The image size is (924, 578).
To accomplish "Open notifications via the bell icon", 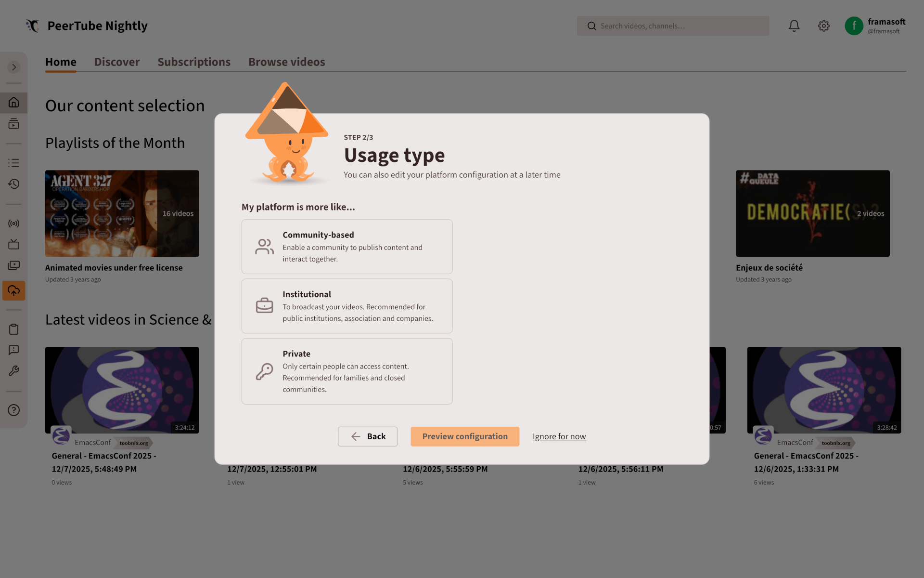I will pos(794,26).
